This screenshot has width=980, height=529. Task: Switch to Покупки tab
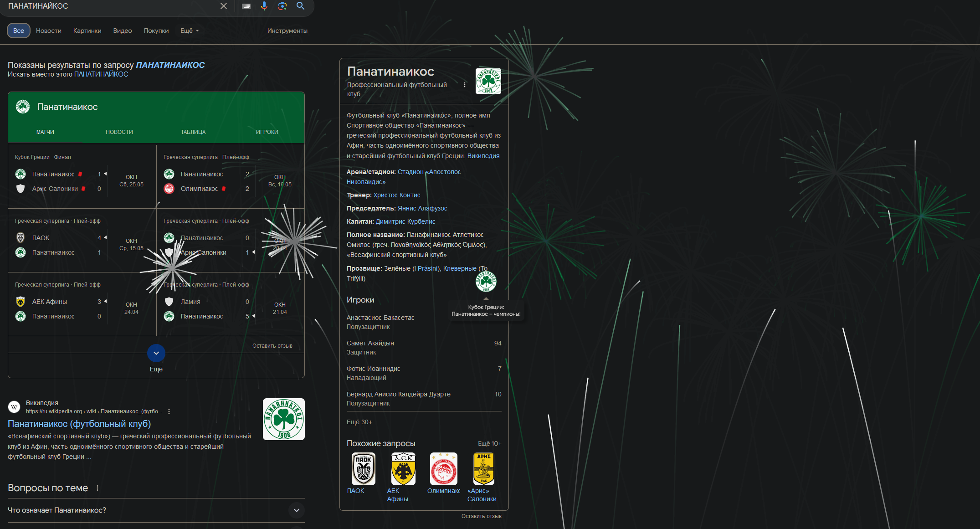[x=156, y=31]
